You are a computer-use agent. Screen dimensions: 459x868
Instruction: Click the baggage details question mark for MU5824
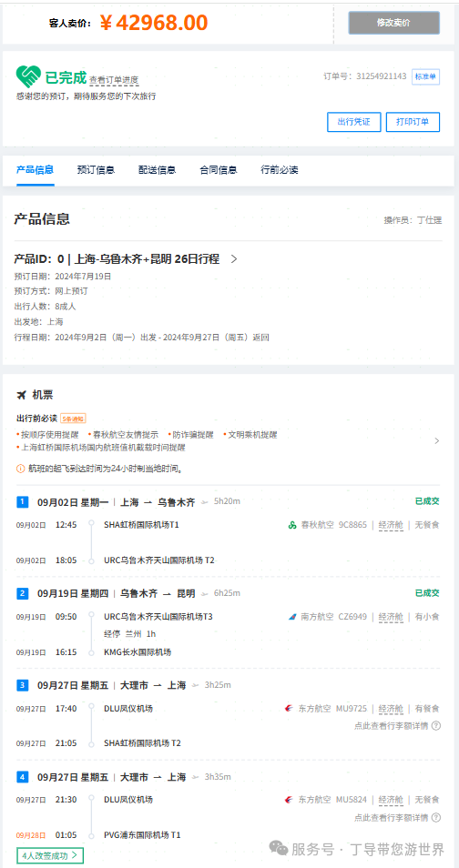435,817
